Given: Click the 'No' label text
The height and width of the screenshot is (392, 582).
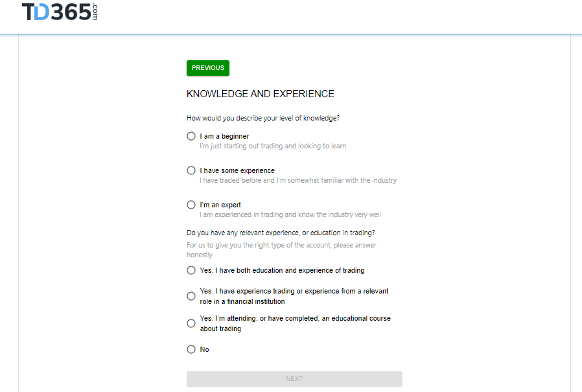Looking at the screenshot, I should [205, 349].
